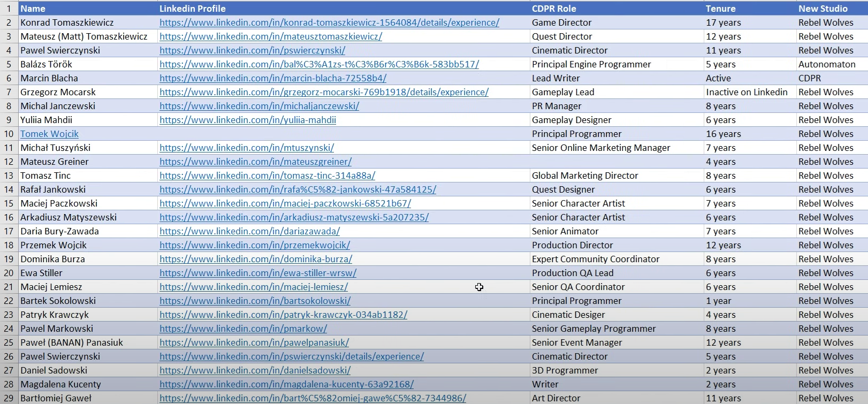Select the Cinematic Desiger cell

(x=616, y=315)
